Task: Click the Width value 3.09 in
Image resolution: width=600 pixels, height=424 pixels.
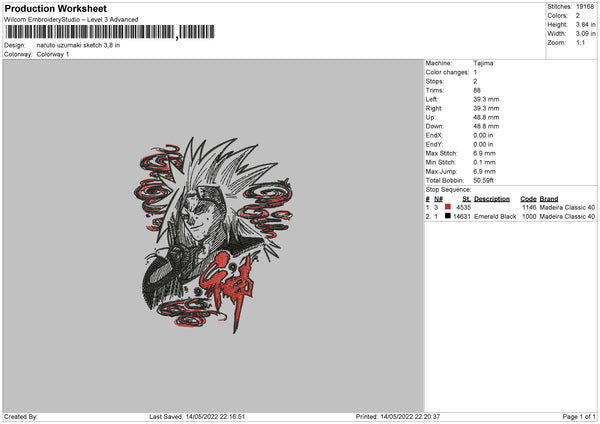Action: (585, 34)
